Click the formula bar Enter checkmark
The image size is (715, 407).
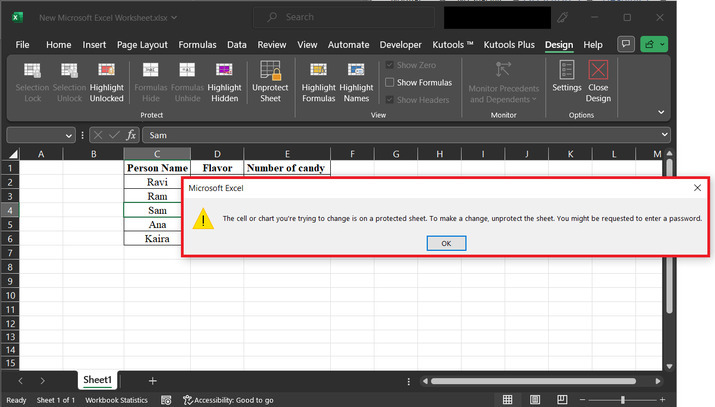coord(114,135)
